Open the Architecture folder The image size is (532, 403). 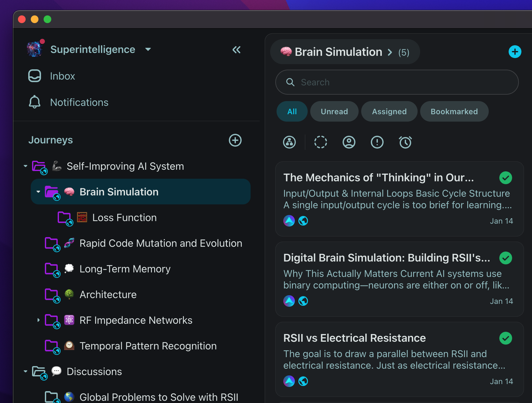coord(108,295)
